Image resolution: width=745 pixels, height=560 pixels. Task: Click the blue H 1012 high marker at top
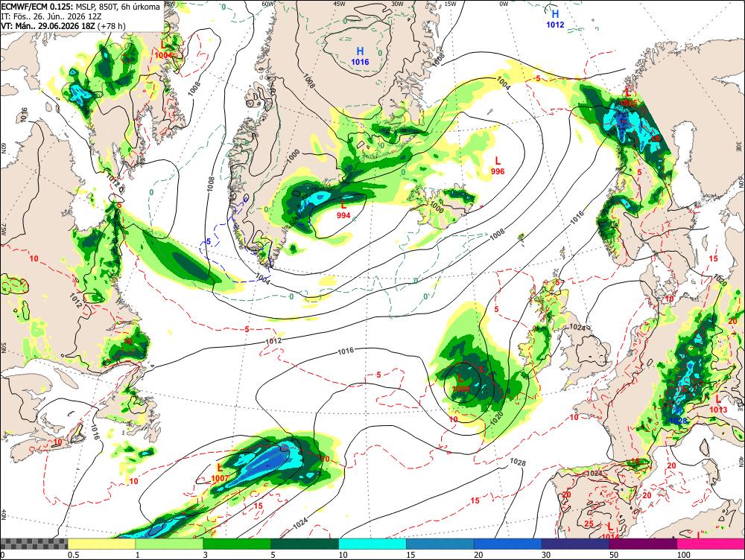555,19
